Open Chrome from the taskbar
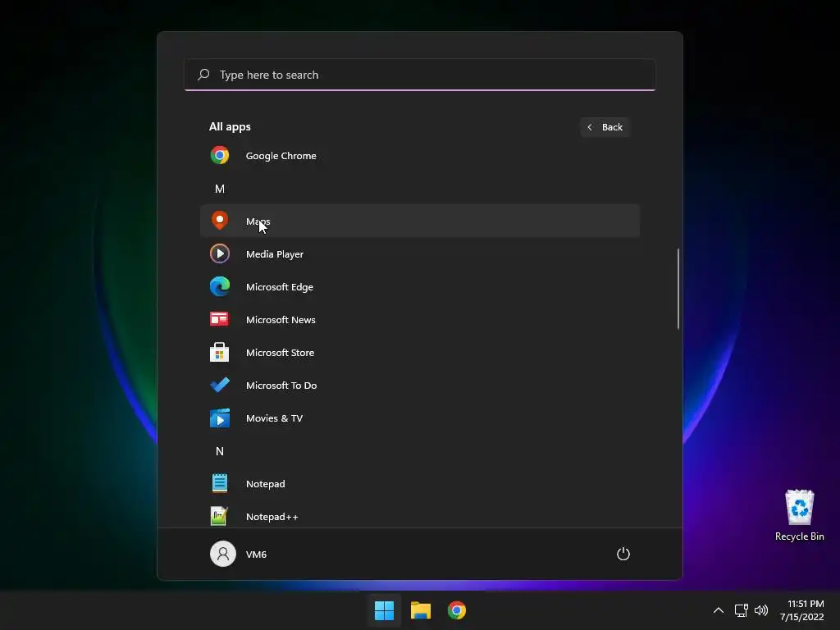 456,610
